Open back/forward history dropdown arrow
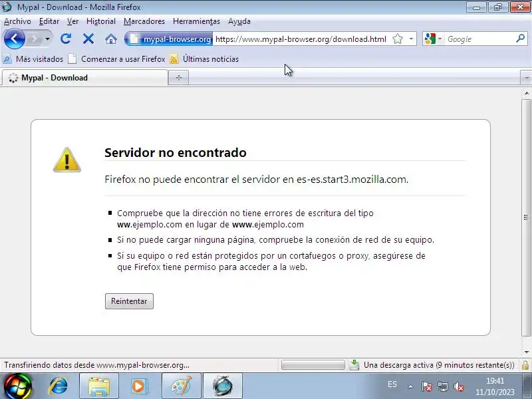Screen dimensions: 532x399 (x=47, y=39)
